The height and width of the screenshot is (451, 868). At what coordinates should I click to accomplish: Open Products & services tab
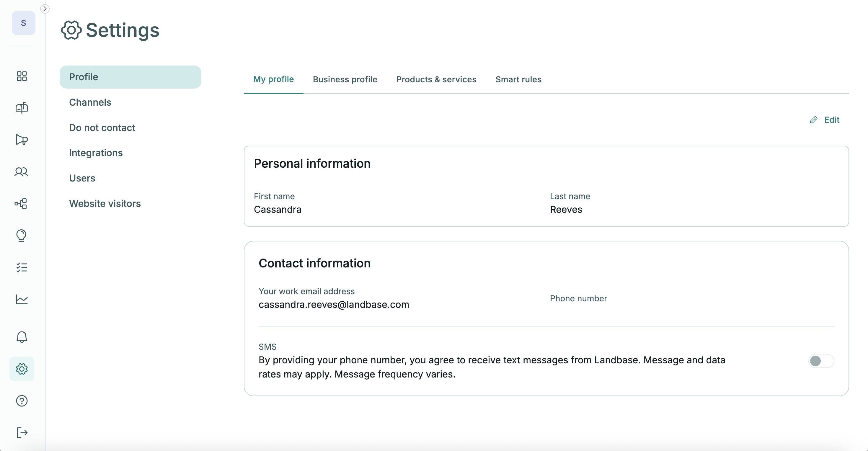click(436, 79)
